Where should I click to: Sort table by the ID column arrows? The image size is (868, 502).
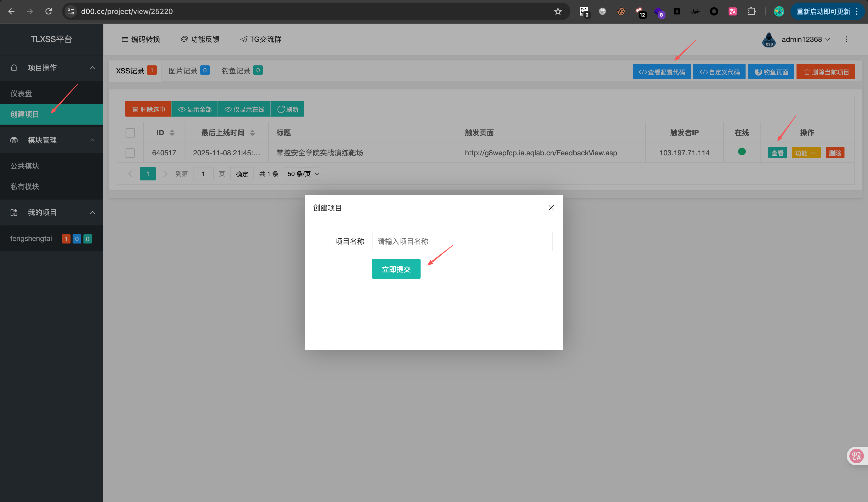[172, 133]
